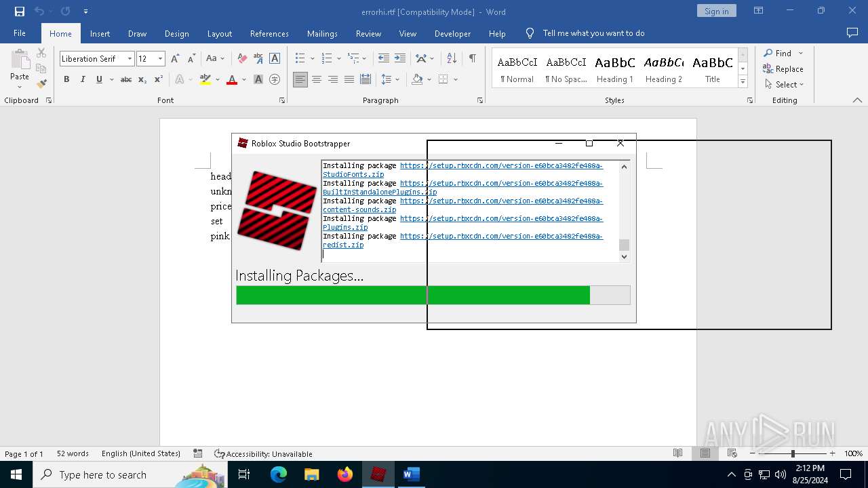Decrease font size with Shrink Font icon
868x488 pixels.
[191, 59]
